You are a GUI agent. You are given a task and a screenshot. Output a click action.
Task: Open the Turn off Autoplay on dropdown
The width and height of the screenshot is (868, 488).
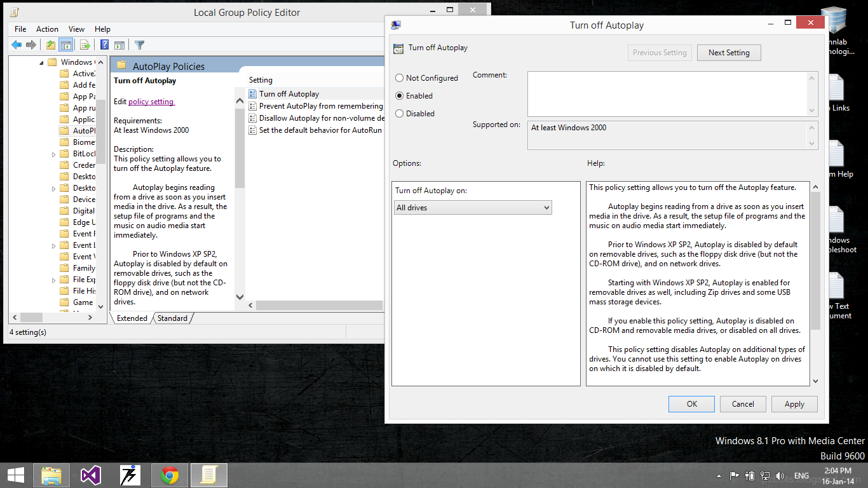coord(473,208)
